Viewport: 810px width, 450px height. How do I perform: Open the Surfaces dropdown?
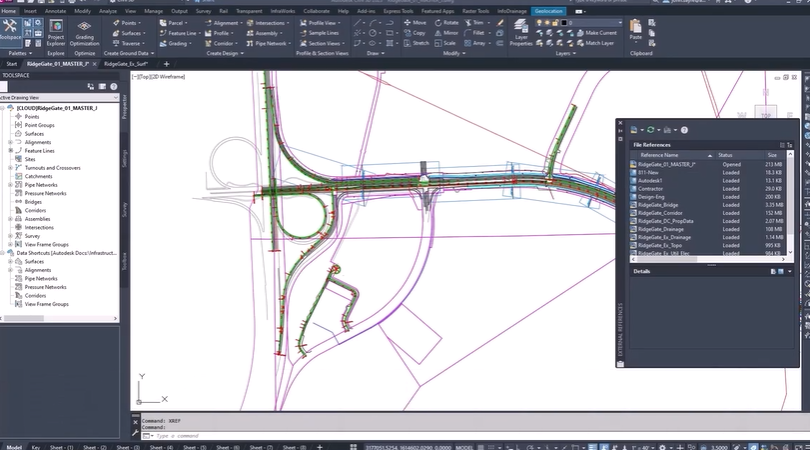(128, 33)
